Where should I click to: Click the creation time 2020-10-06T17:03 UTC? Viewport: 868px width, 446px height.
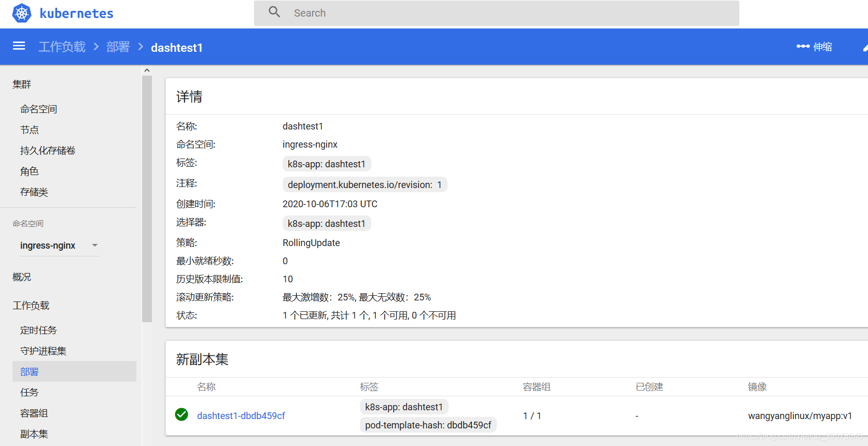(x=330, y=204)
